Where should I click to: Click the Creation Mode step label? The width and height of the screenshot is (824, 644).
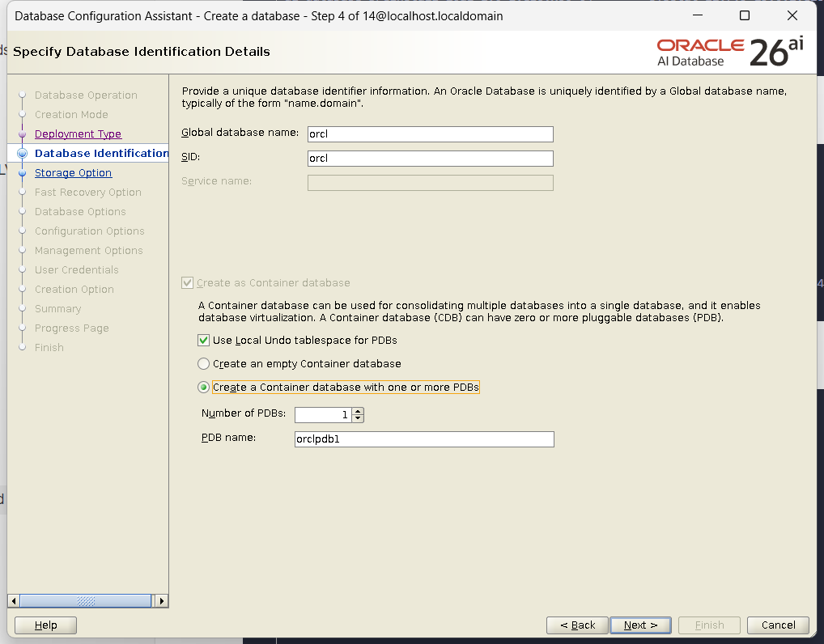click(71, 115)
